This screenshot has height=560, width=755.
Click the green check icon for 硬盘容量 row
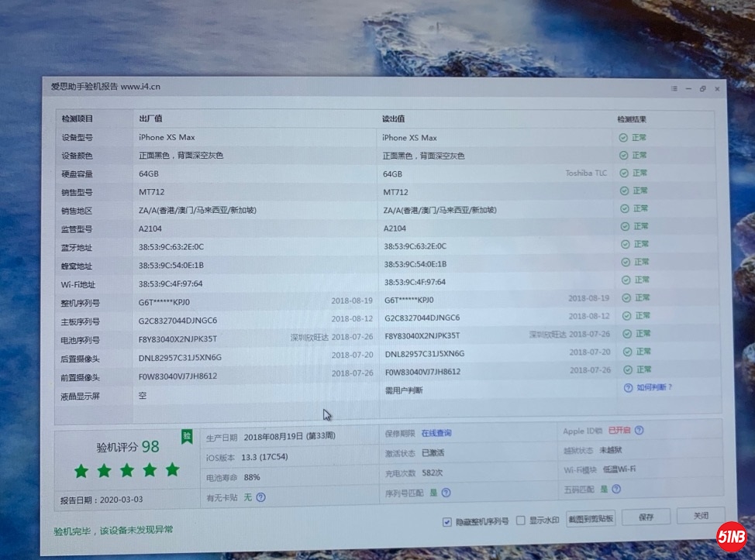[x=623, y=173]
